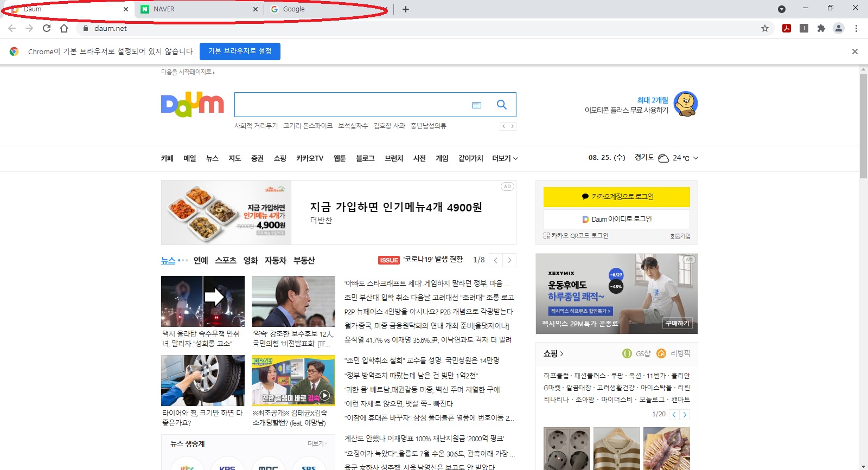Open the power outlet product thumbnail
This screenshot has width=868, height=470.
[x=567, y=448]
